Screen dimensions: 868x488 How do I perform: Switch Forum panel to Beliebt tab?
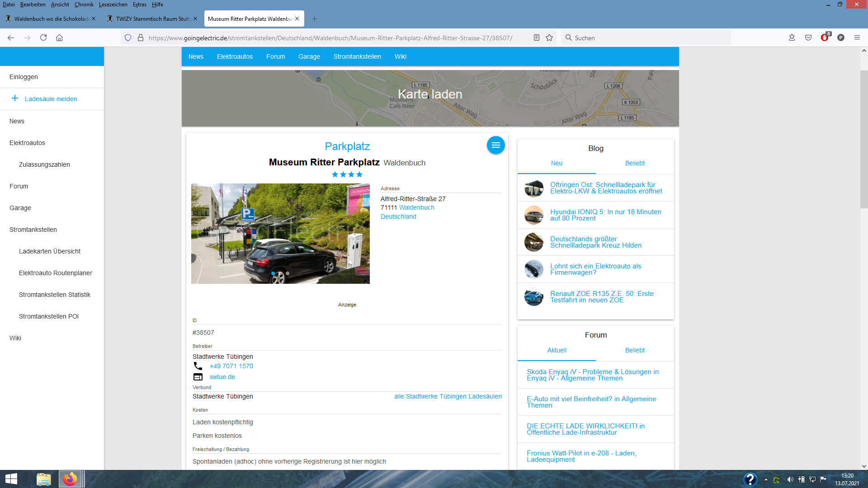tap(635, 350)
